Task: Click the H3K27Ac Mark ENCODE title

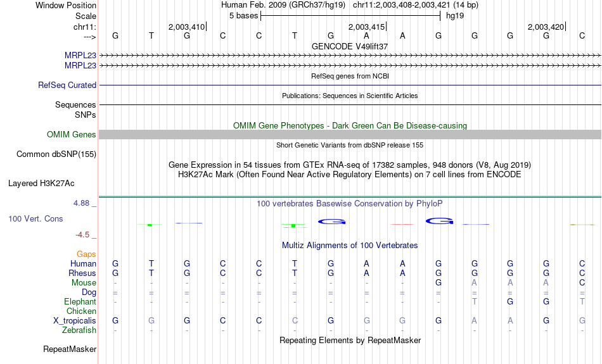Action: pyautogui.click(x=350, y=175)
